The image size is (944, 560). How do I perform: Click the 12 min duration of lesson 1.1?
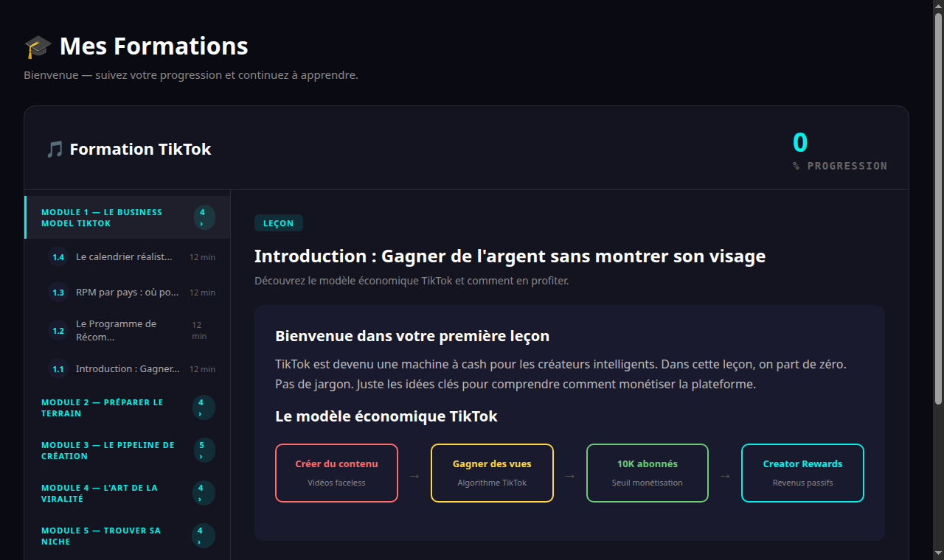(x=202, y=369)
